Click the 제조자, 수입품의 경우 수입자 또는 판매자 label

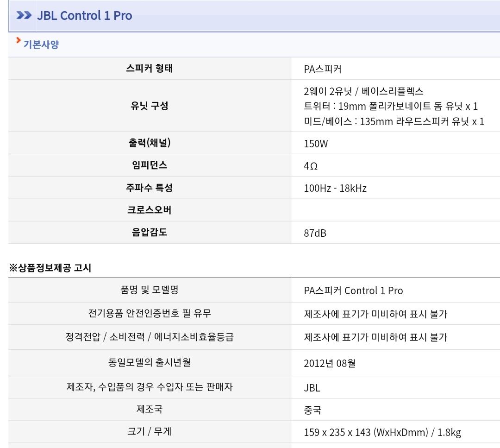[x=150, y=387]
